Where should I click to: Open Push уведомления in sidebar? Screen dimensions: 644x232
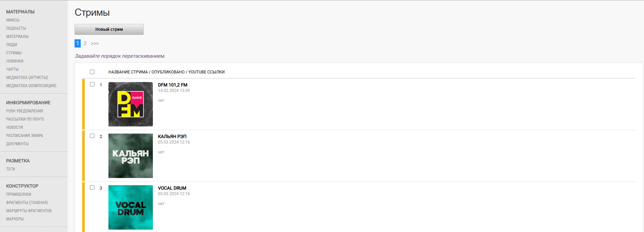(x=25, y=111)
